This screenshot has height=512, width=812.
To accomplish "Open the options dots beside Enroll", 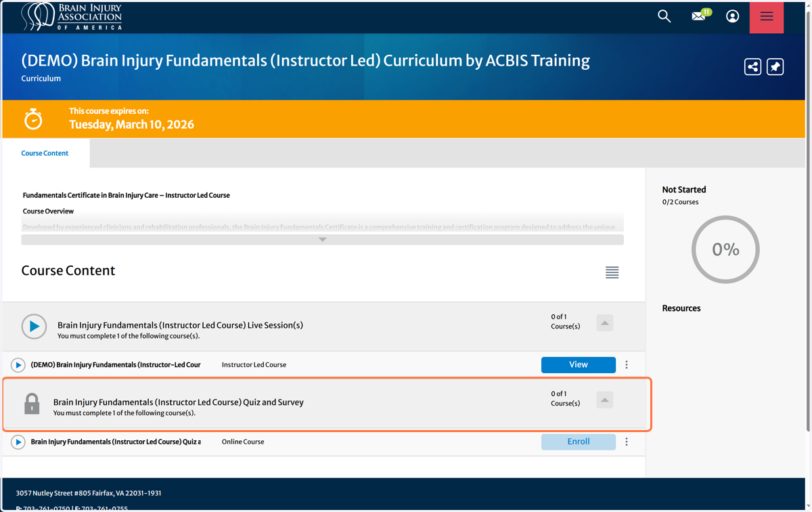I will (627, 442).
